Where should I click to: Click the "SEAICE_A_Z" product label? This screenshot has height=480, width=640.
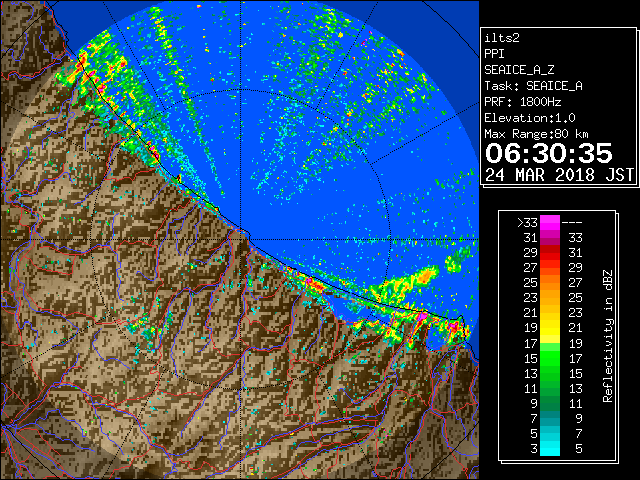pos(519,70)
